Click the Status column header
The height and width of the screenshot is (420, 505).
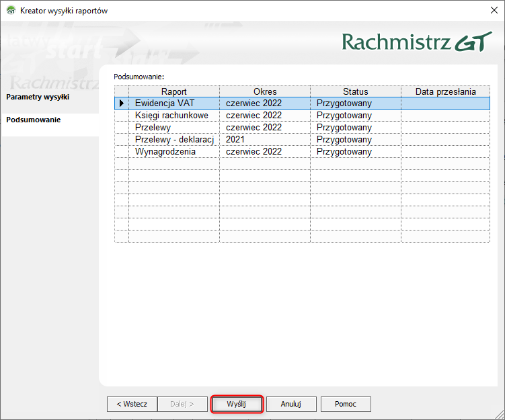tap(356, 91)
